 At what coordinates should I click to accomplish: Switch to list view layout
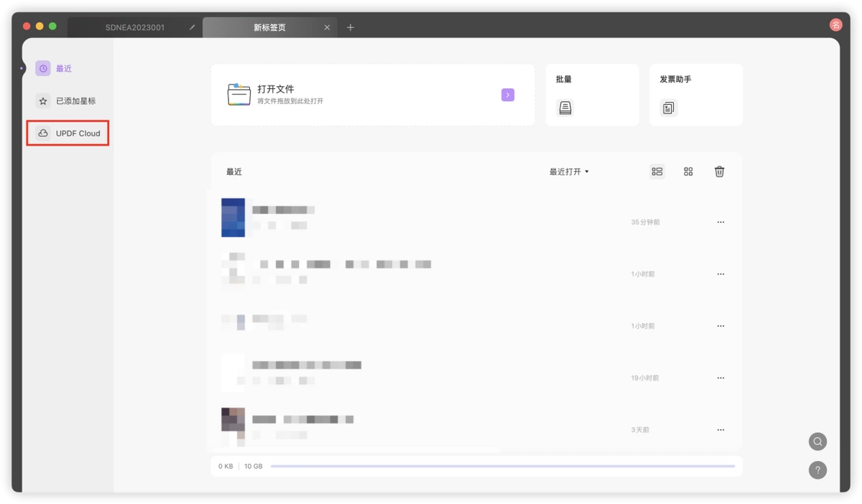pos(657,172)
